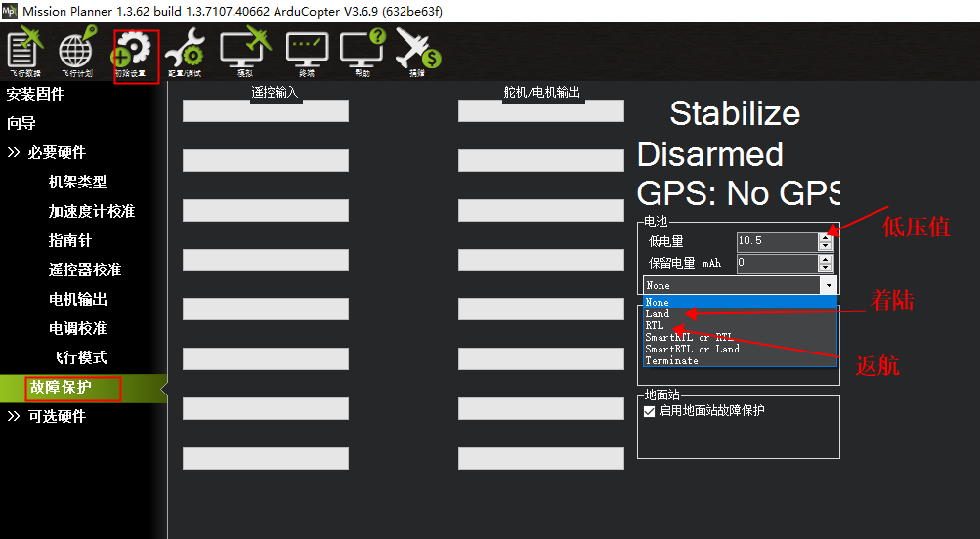
Task: Open the 帮助 help icon
Action: click(x=362, y=53)
